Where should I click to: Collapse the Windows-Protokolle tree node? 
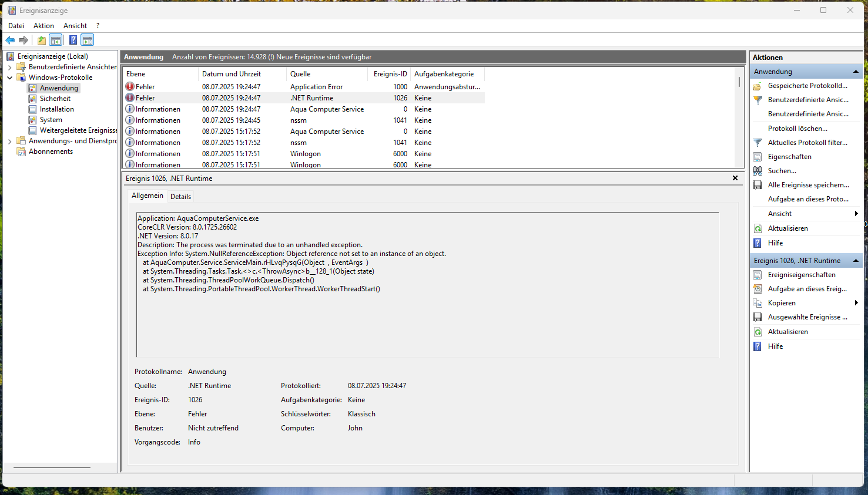tap(9, 78)
